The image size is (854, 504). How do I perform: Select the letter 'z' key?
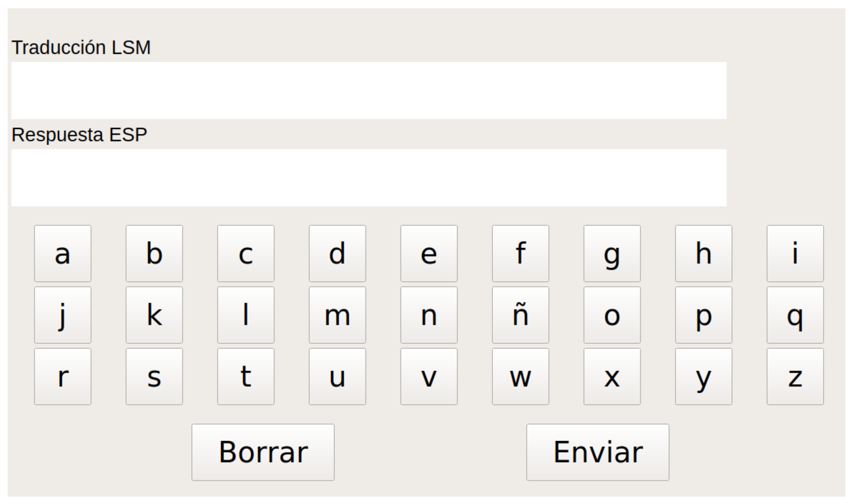795,376
